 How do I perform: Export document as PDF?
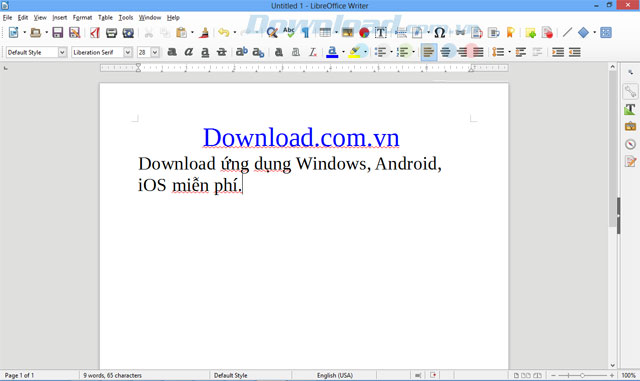(x=95, y=32)
